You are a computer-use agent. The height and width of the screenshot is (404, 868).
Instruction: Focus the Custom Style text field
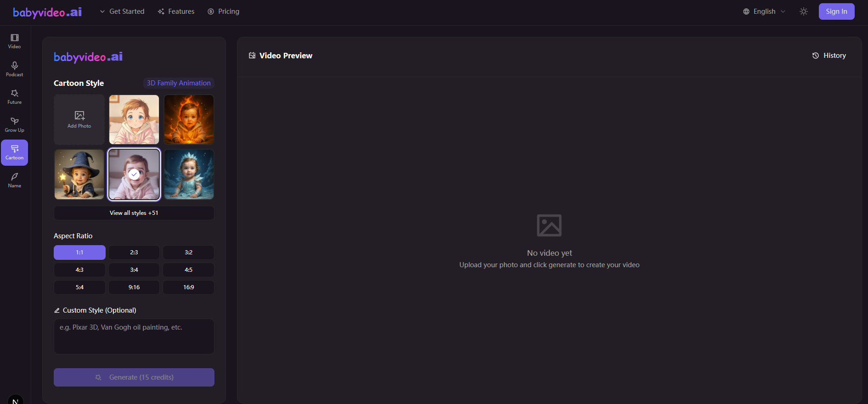134,337
